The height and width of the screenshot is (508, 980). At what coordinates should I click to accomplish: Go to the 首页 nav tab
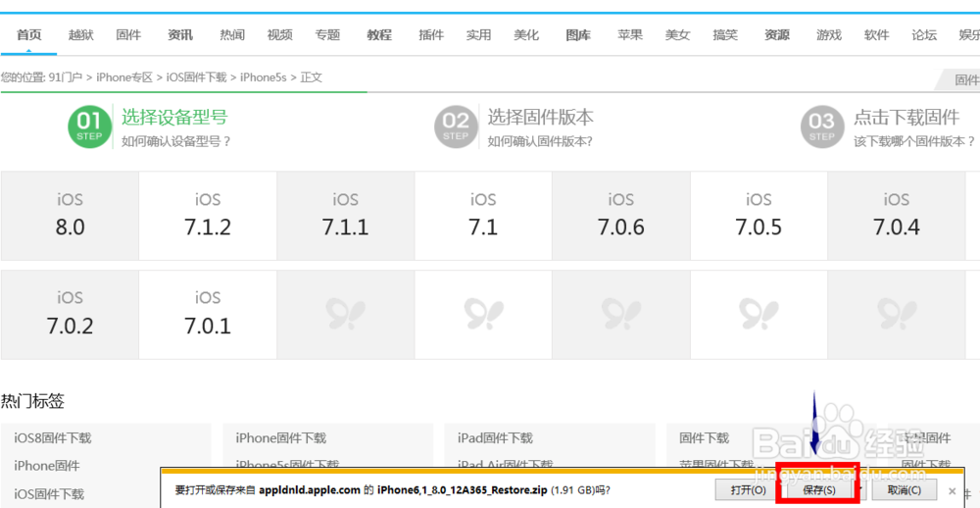(x=28, y=35)
